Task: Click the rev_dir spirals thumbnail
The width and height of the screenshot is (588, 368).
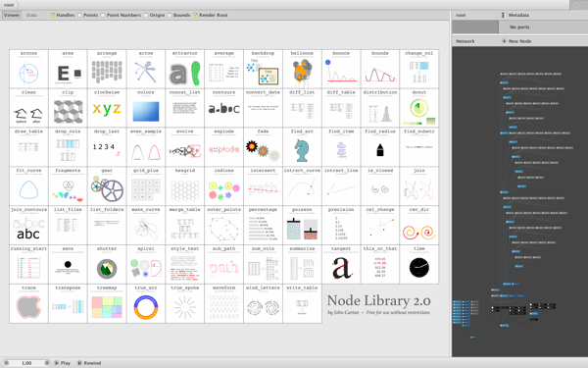Action: tap(418, 226)
